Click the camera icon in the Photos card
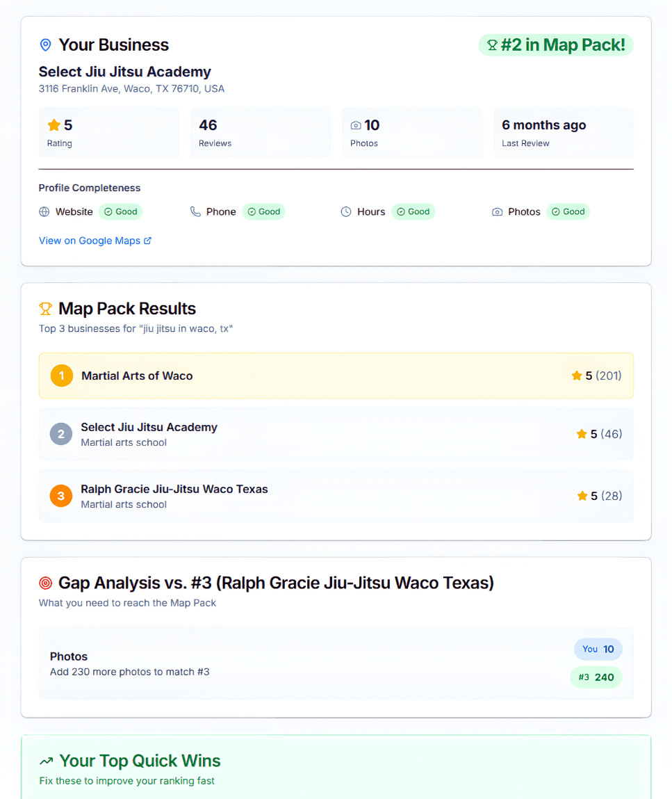Image resolution: width=672 pixels, height=799 pixels. pos(356,124)
